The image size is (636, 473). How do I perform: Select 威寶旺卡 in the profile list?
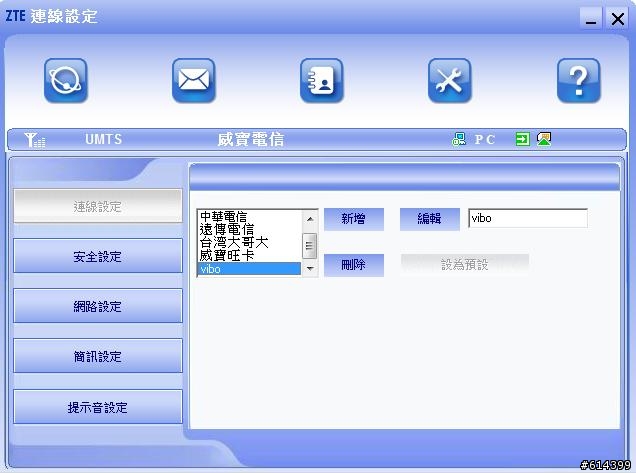coord(249,256)
